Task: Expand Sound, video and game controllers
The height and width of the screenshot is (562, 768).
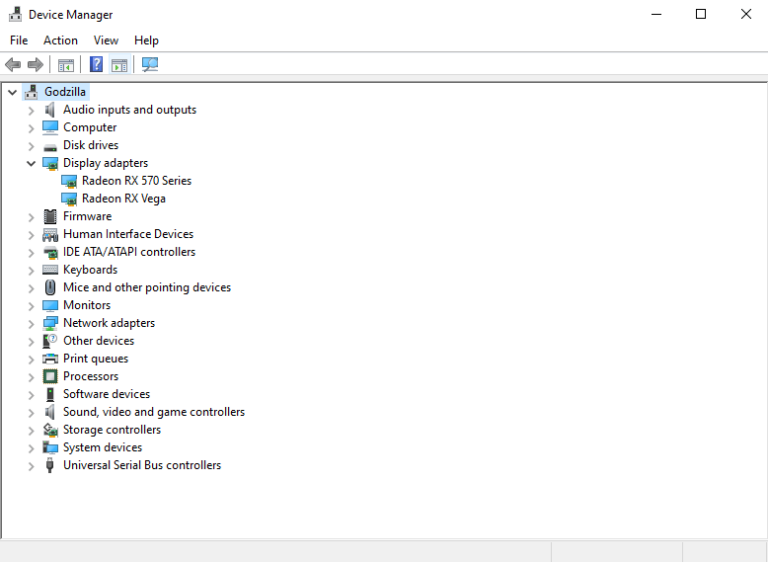Action: point(31,413)
